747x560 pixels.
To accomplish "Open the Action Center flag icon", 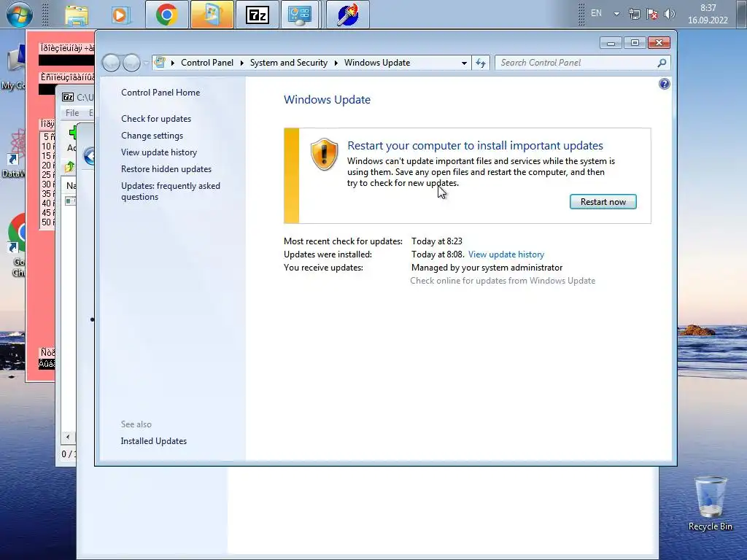I will pyautogui.click(x=651, y=14).
